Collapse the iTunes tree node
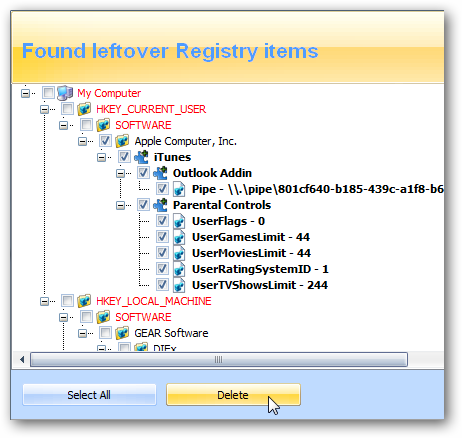 (102, 157)
